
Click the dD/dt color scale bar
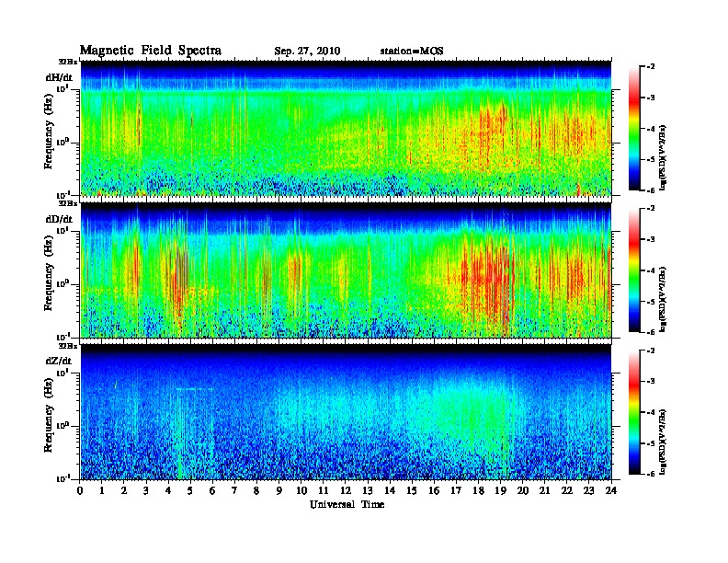tap(634, 270)
